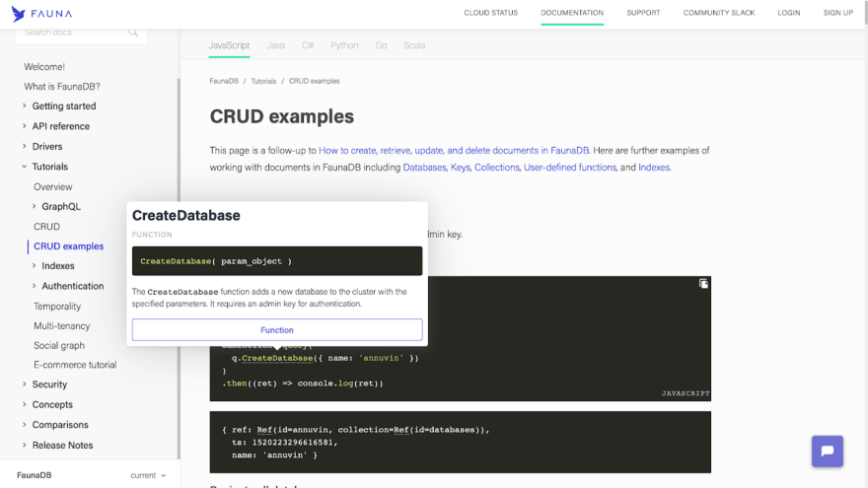
Task: Open the Temporality tutorial
Action: pos(57,306)
